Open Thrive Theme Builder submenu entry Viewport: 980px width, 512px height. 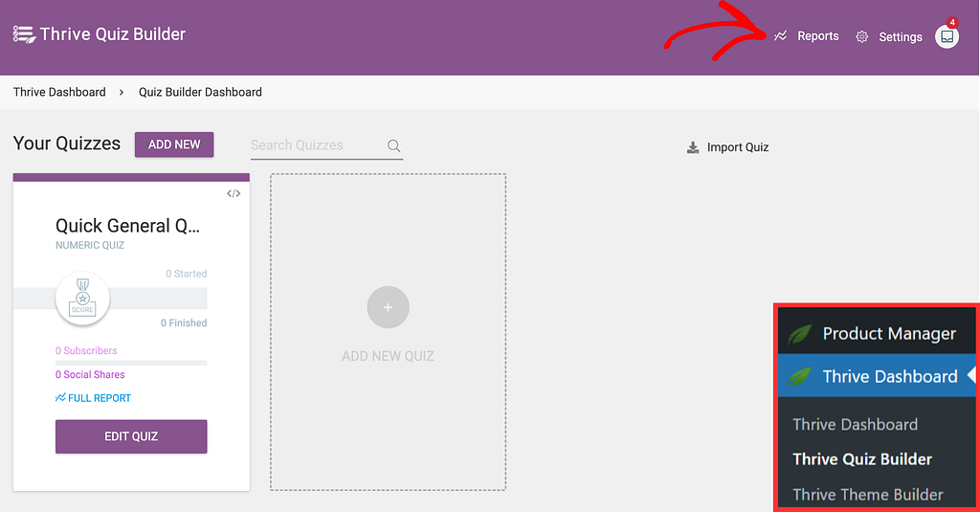(x=867, y=495)
